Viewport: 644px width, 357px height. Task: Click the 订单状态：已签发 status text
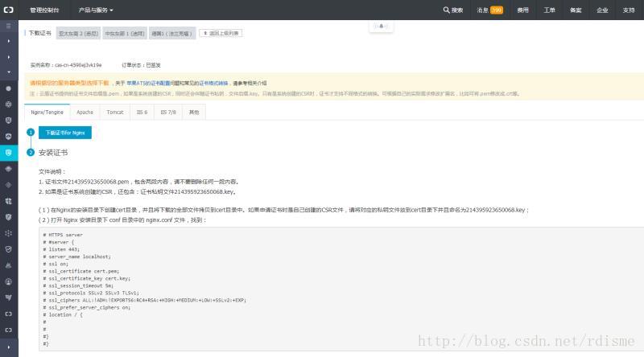(141, 65)
